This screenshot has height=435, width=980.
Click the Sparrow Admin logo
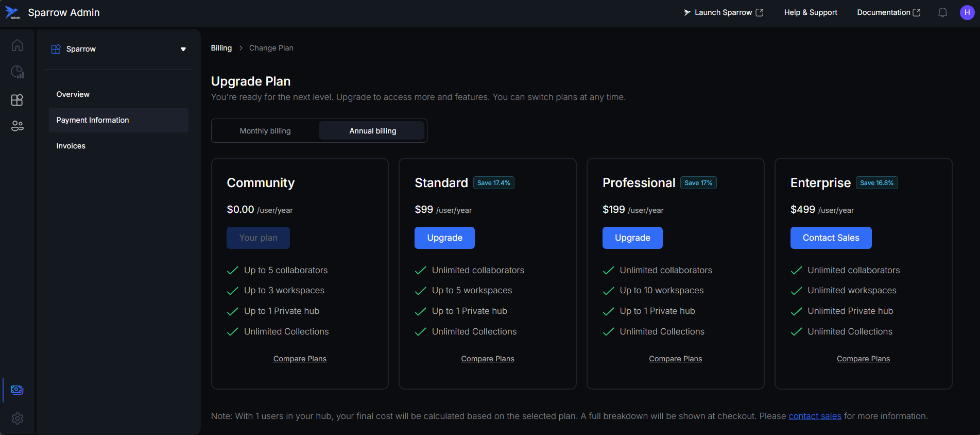point(12,13)
